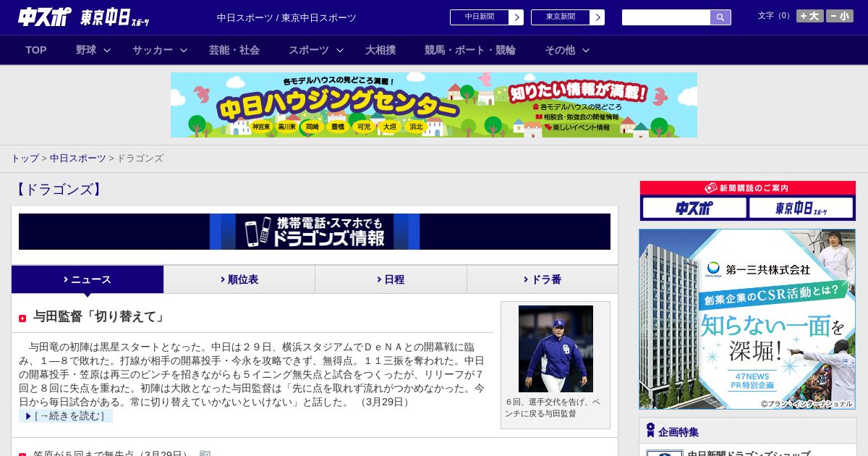Click arrow next to 中日新聞
This screenshot has height=456, width=868.
tap(516, 17)
